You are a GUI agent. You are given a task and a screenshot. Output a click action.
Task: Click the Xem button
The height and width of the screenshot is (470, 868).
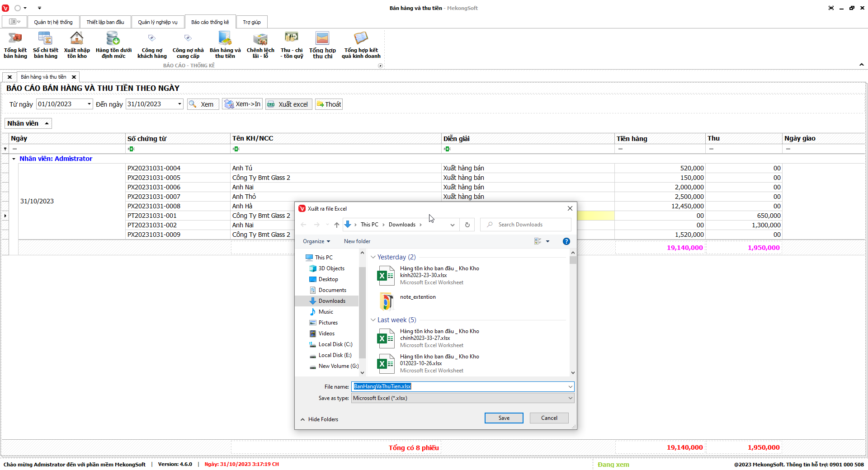point(203,104)
